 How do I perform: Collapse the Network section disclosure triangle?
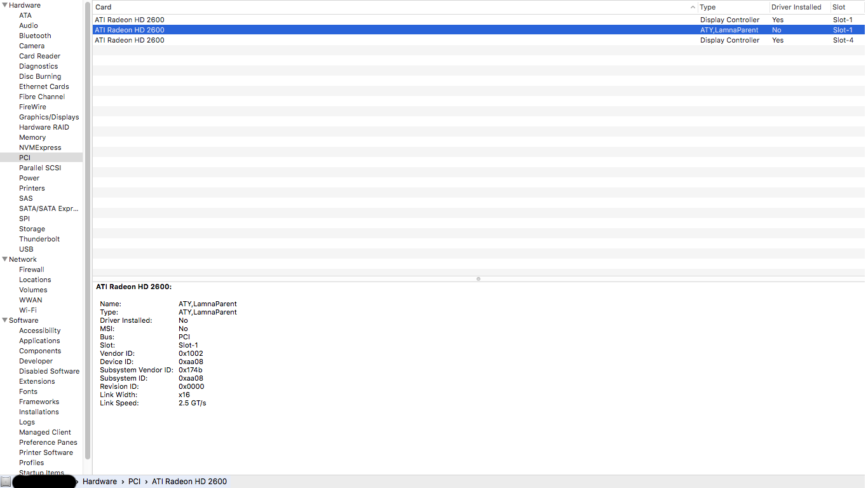4,259
